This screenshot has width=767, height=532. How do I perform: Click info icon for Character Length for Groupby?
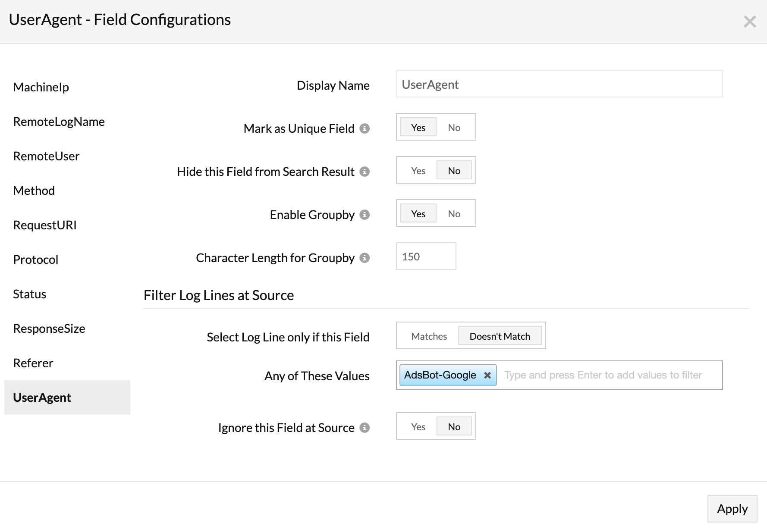[365, 258]
